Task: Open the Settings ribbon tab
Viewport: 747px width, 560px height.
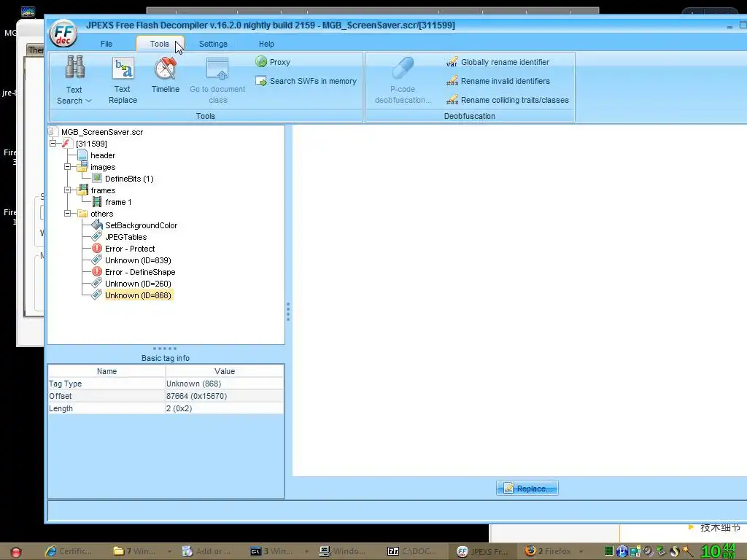Action: click(x=213, y=44)
